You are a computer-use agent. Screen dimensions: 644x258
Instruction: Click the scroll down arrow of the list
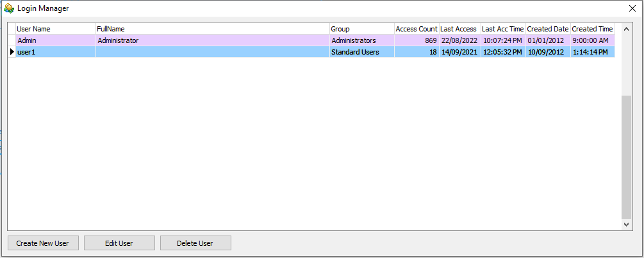(627, 225)
